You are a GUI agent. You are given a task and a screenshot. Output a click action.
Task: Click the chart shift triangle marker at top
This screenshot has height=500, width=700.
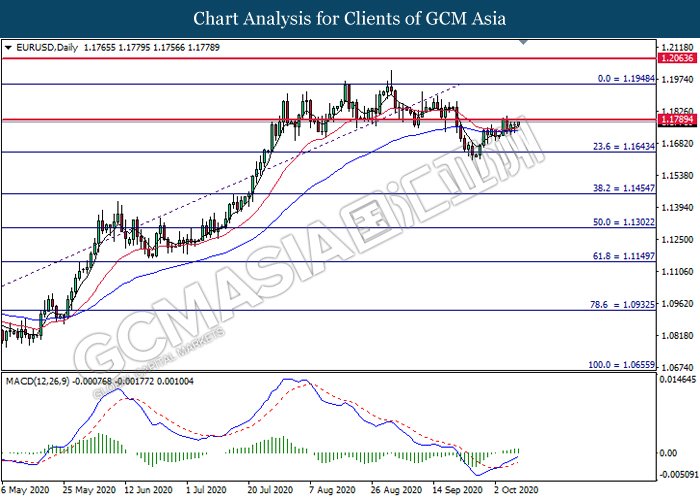524,42
